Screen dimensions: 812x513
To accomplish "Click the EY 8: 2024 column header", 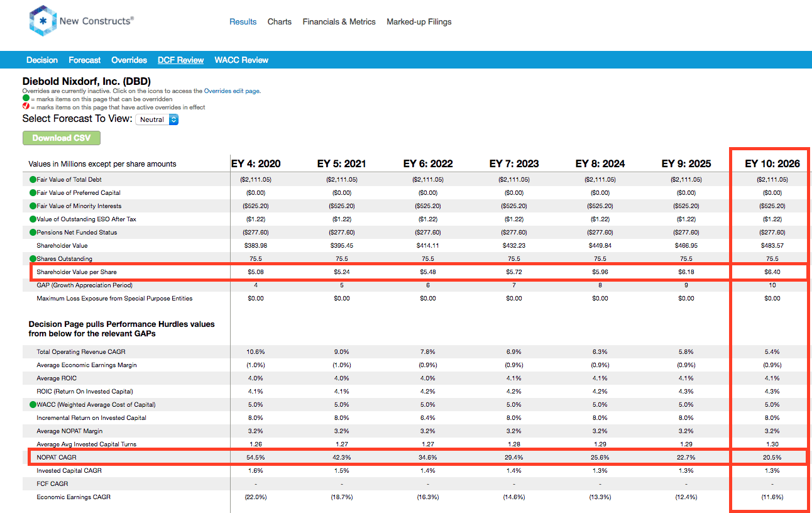I will point(600,164).
